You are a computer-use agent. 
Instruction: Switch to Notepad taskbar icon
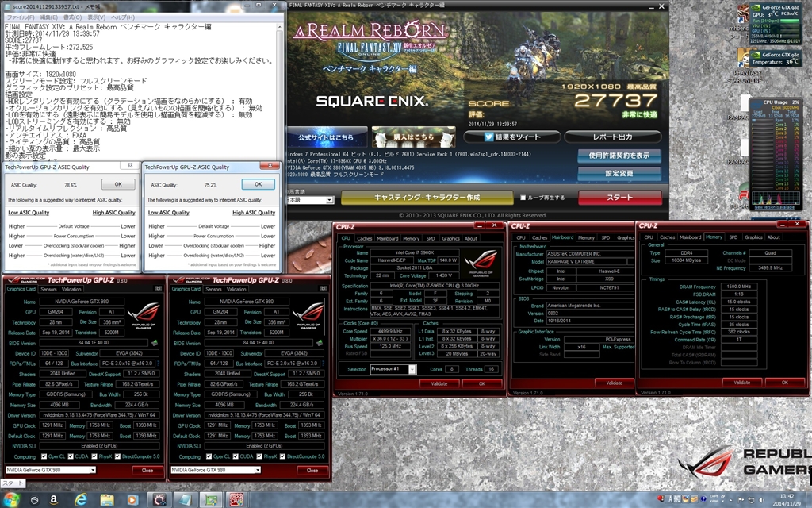pyautogui.click(x=185, y=500)
